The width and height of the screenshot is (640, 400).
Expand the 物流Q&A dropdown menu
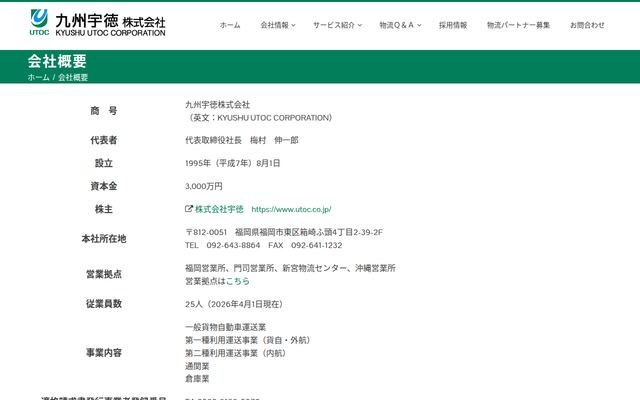click(x=400, y=25)
